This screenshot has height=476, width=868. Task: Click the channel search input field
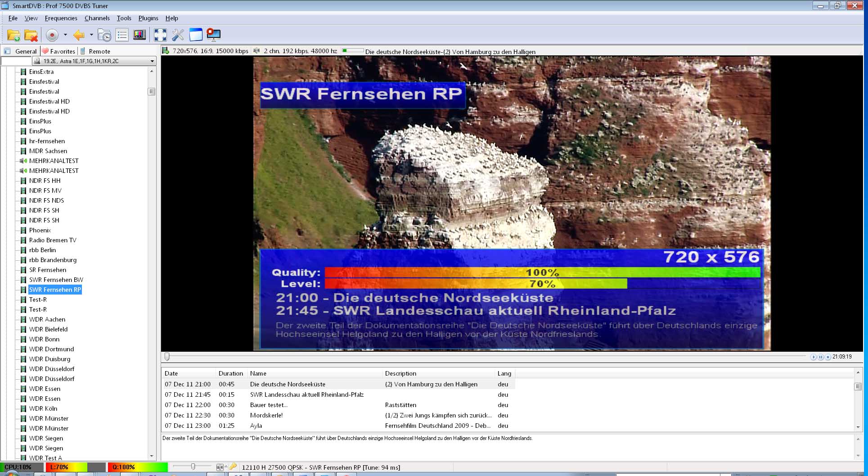tap(16, 61)
